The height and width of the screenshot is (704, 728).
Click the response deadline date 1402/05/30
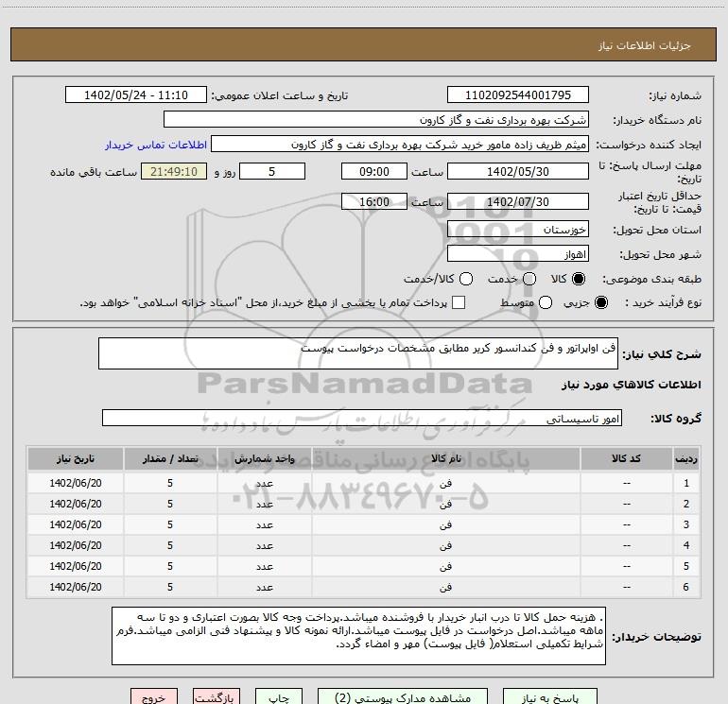[518, 171]
